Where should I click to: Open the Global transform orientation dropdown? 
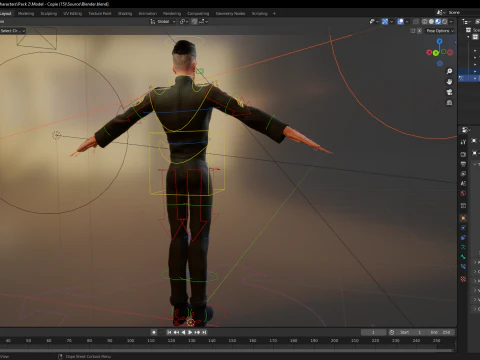tap(163, 22)
